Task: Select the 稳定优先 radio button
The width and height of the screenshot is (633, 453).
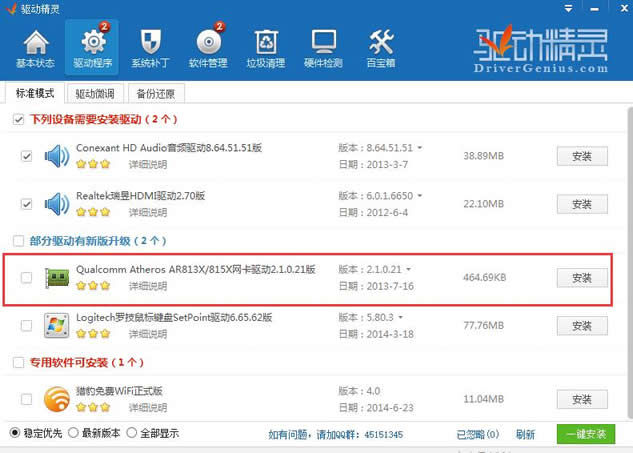Action: pyautogui.click(x=15, y=433)
